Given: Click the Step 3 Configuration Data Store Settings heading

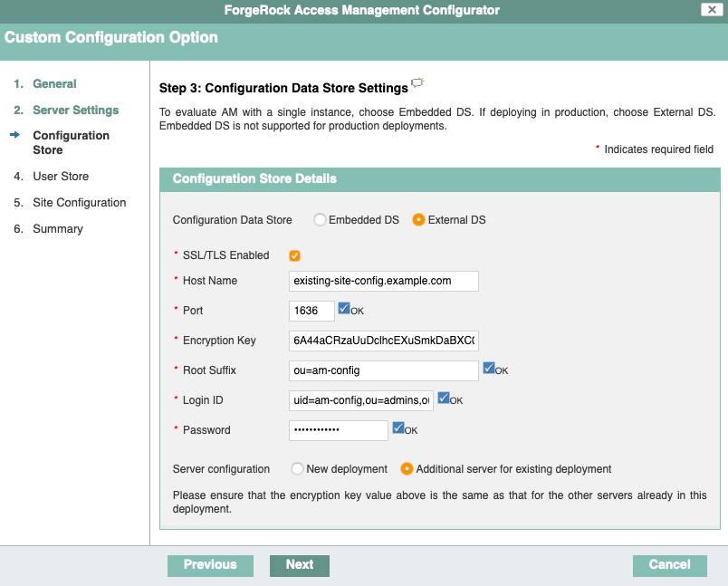Looking at the screenshot, I should (283, 88).
